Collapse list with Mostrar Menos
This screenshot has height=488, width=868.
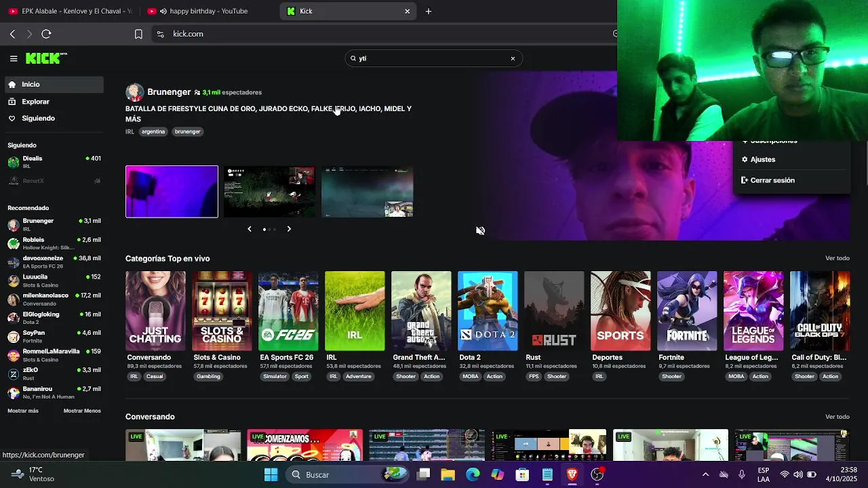tap(82, 411)
